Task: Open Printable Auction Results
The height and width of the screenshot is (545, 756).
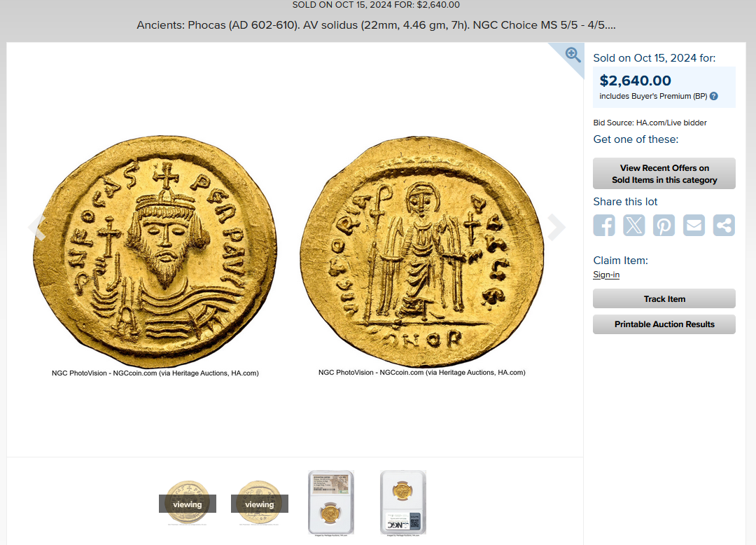Action: coord(664,324)
